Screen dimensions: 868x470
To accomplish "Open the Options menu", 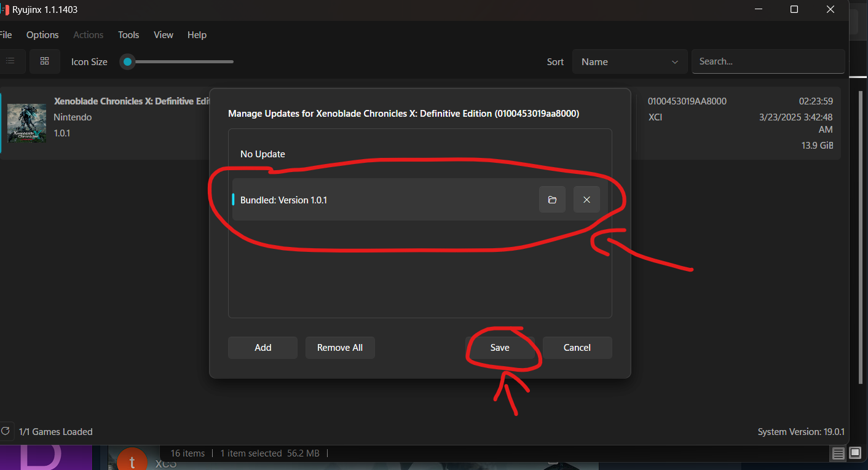I will [x=42, y=35].
